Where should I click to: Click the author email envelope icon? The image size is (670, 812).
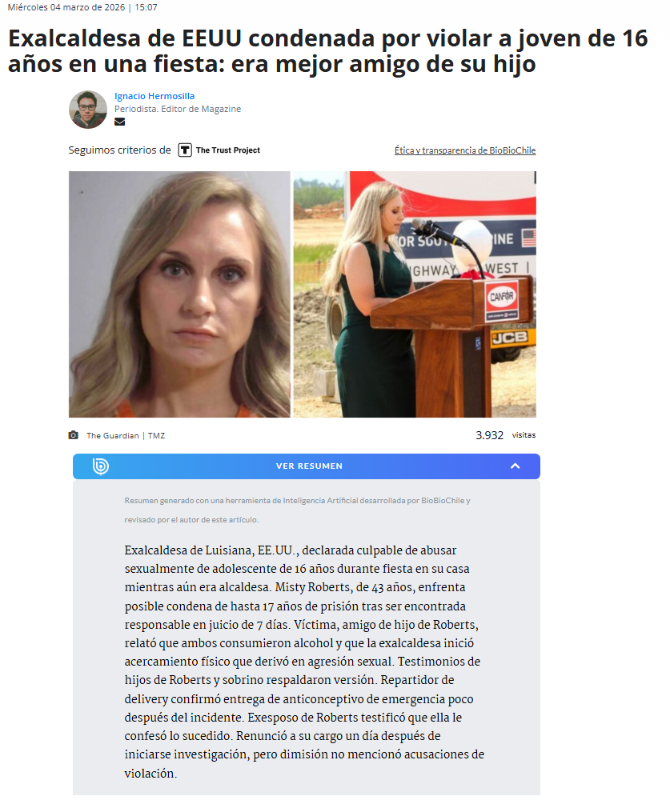120,122
